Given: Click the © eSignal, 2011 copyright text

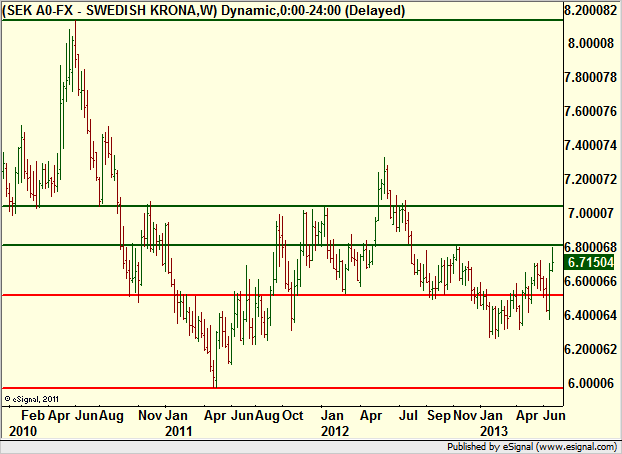Looking at the screenshot, I should (32, 399).
